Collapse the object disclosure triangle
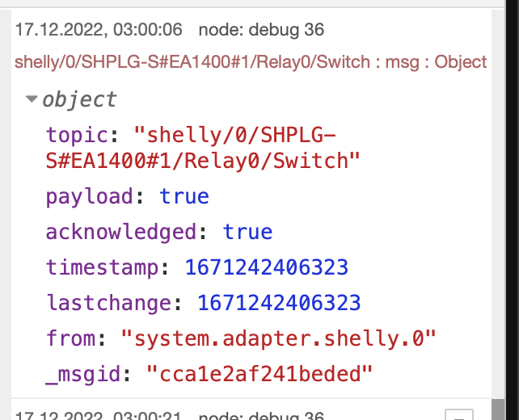Image resolution: width=519 pixels, height=420 pixels. tap(32, 99)
